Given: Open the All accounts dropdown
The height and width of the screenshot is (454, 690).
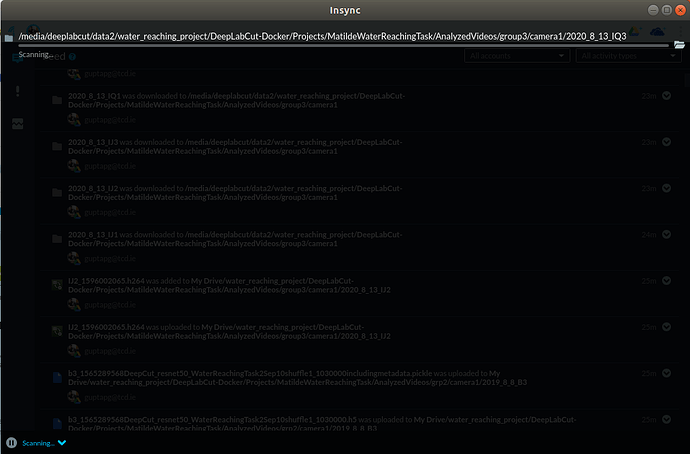Looking at the screenshot, I should (x=517, y=56).
